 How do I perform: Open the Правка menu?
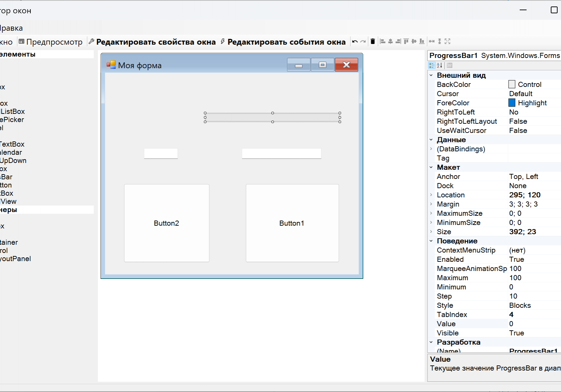pos(11,28)
